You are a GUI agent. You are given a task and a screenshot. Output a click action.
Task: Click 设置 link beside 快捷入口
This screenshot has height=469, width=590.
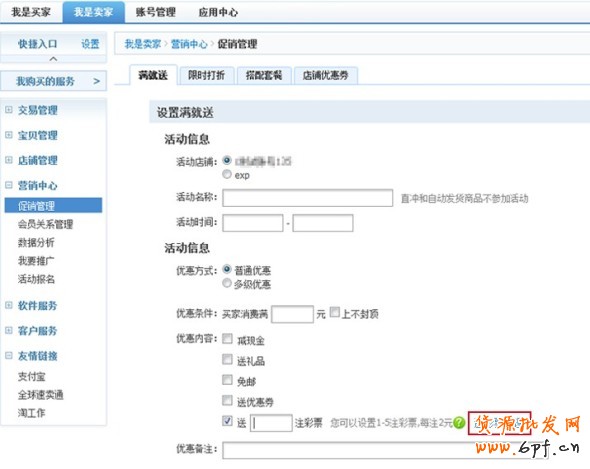tap(90, 44)
